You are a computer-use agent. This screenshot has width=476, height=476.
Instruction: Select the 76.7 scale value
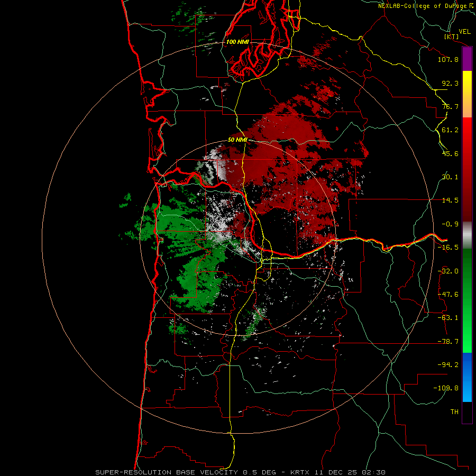tap(450, 106)
